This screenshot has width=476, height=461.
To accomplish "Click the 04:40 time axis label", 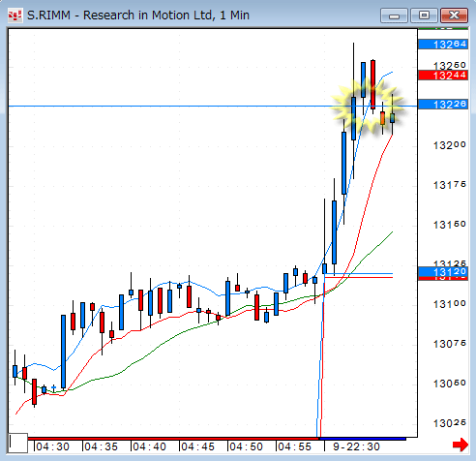I will click(x=149, y=446).
